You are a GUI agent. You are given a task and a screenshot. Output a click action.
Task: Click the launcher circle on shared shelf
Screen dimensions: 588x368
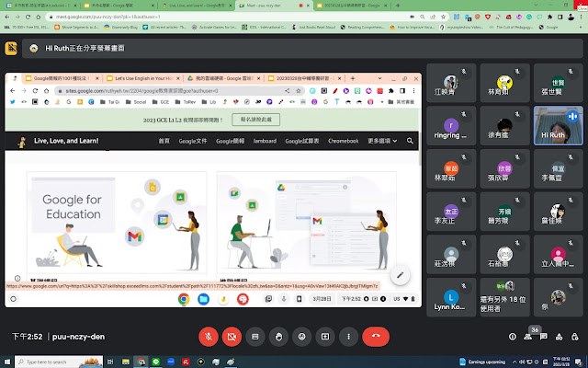13,299
